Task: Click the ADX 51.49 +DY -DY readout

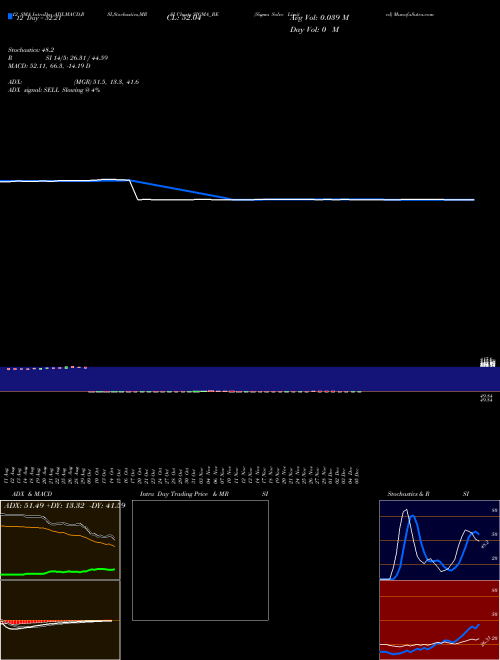Action: click(x=64, y=505)
